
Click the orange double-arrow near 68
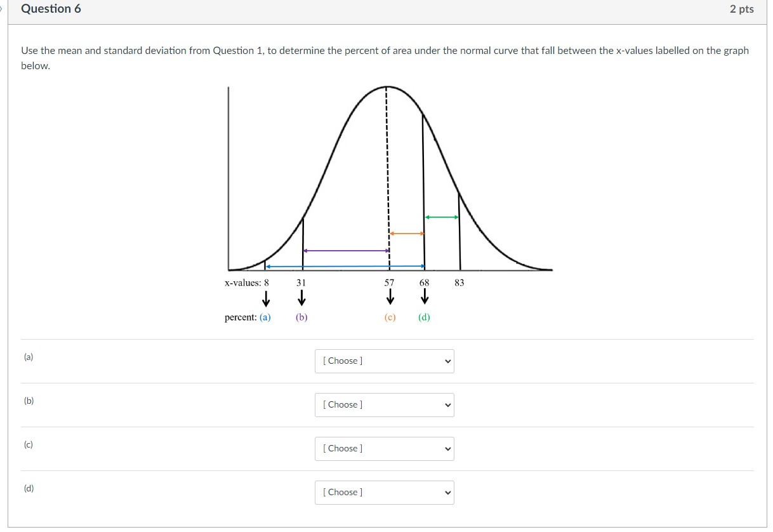point(405,234)
